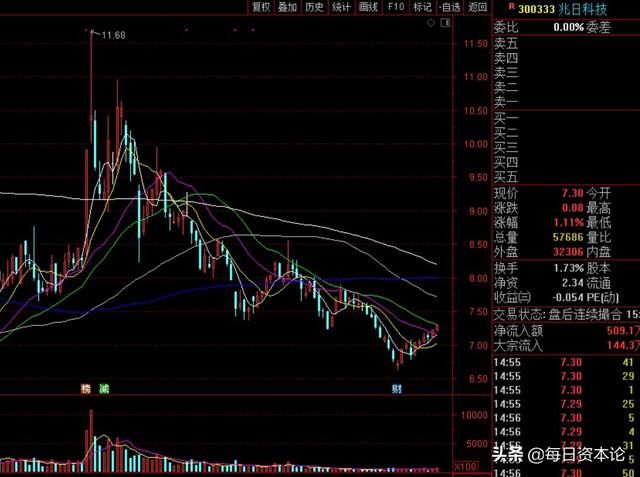This screenshot has width=640, height=477.
Task: Click the 卖一 ask level row
Action: (x=506, y=101)
